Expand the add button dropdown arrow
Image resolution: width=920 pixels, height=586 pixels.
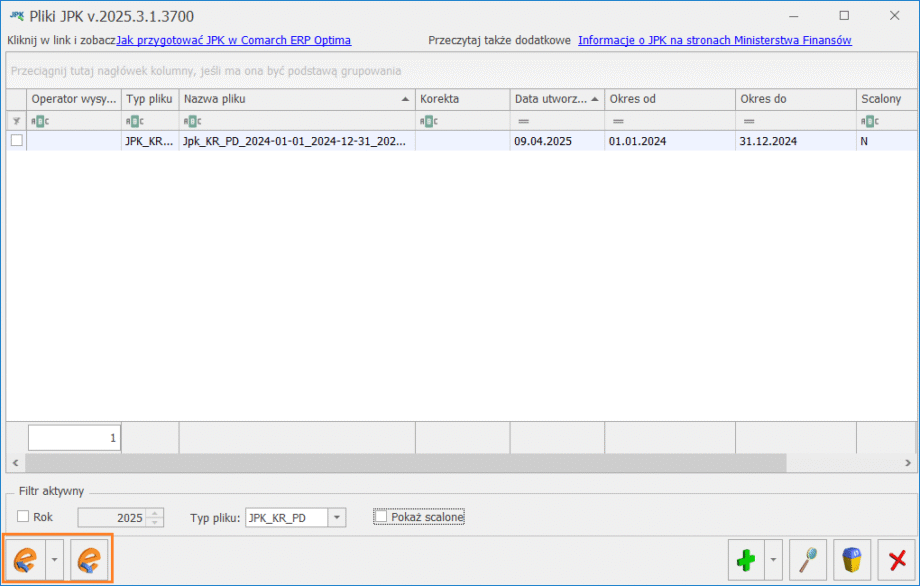773,560
